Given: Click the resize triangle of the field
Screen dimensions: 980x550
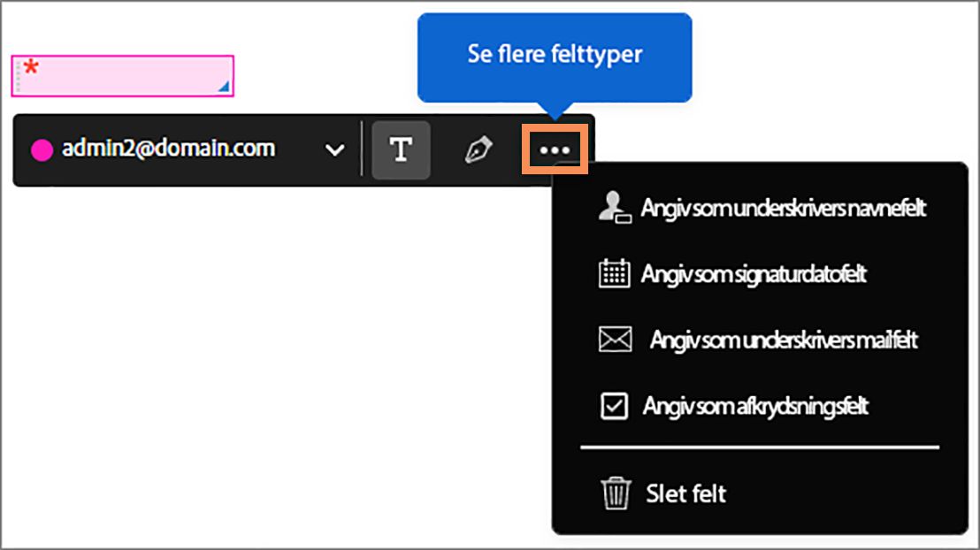Looking at the screenshot, I should (x=224, y=88).
